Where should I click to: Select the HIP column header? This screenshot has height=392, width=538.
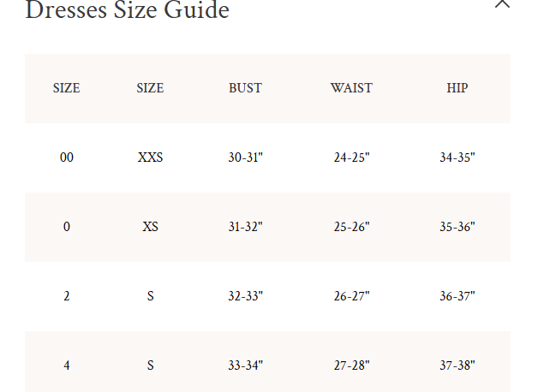click(x=457, y=88)
